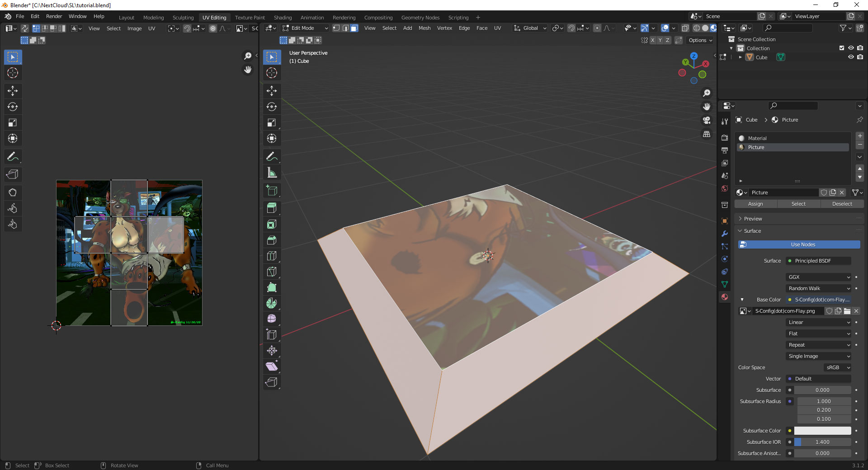The height and width of the screenshot is (470, 868).
Task: Switch to the Shading workspace tab
Action: 283,18
